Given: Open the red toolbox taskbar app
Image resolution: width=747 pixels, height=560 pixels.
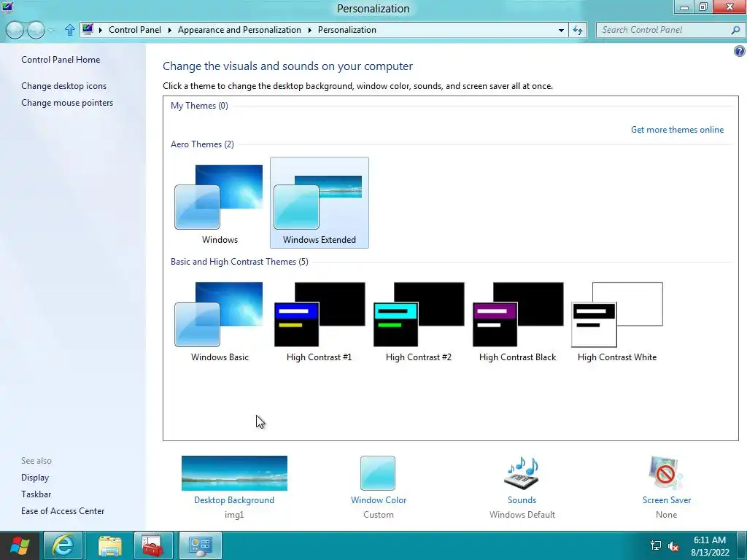Looking at the screenshot, I should coord(153,545).
